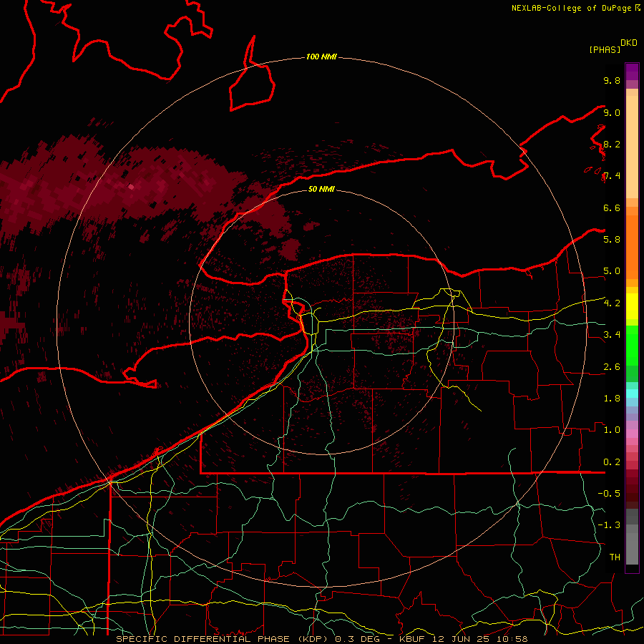The height and width of the screenshot is (644, 644).
Task: Click the (KDP) abbreviation in caption
Action: pos(314,639)
